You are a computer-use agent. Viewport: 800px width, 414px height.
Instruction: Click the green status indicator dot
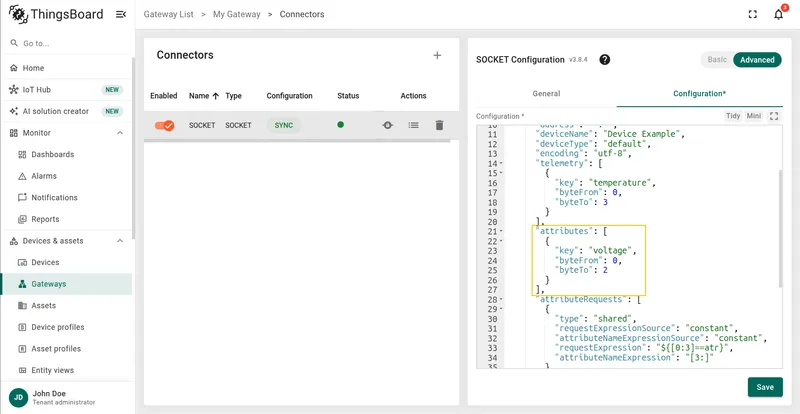(x=340, y=124)
